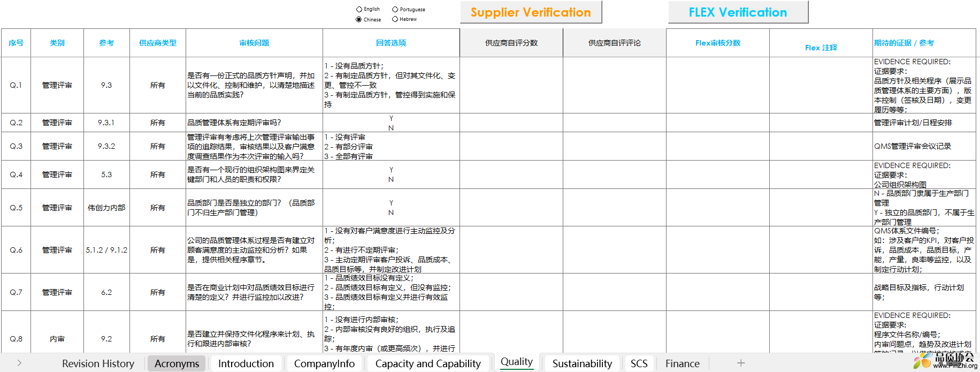The image size is (980, 372).
Task: Select the 回答选项 column header
Action: coord(391,43)
